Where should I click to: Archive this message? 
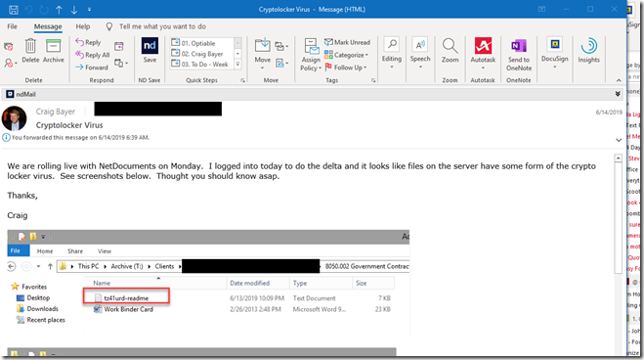[54, 51]
